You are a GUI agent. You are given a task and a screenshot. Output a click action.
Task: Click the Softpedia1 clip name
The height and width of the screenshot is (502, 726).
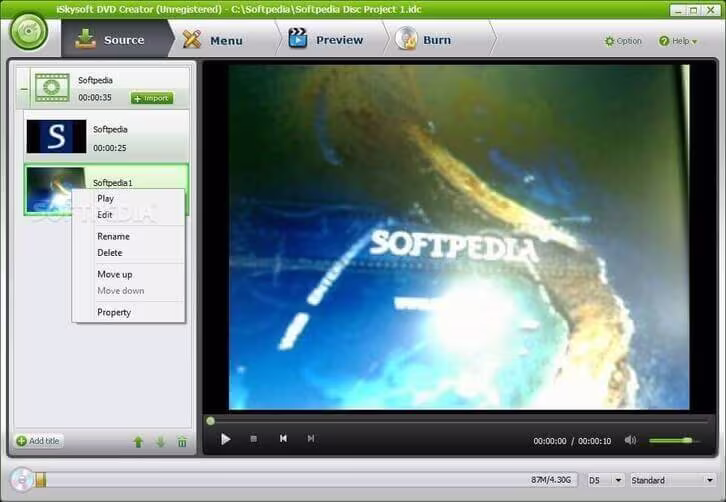click(113, 183)
